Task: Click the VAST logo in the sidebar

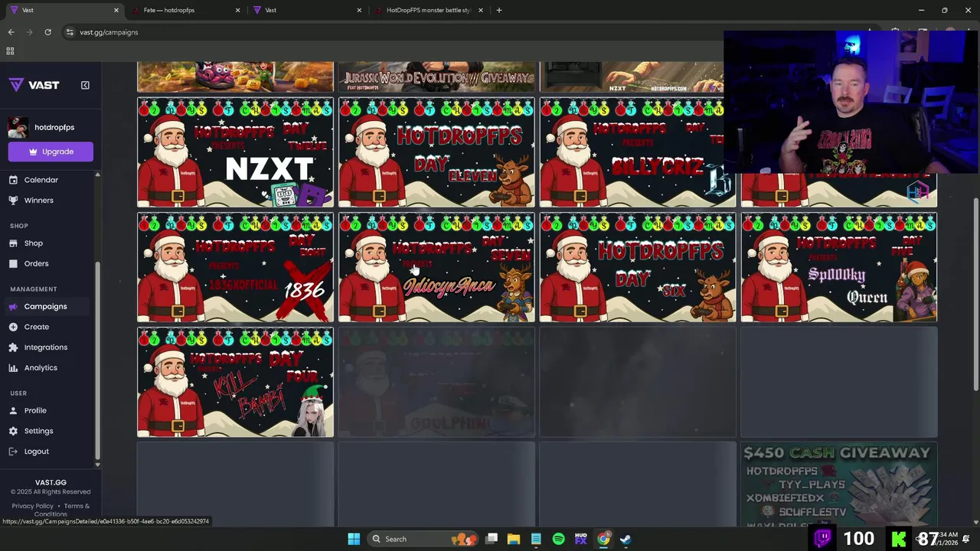Action: (34, 85)
